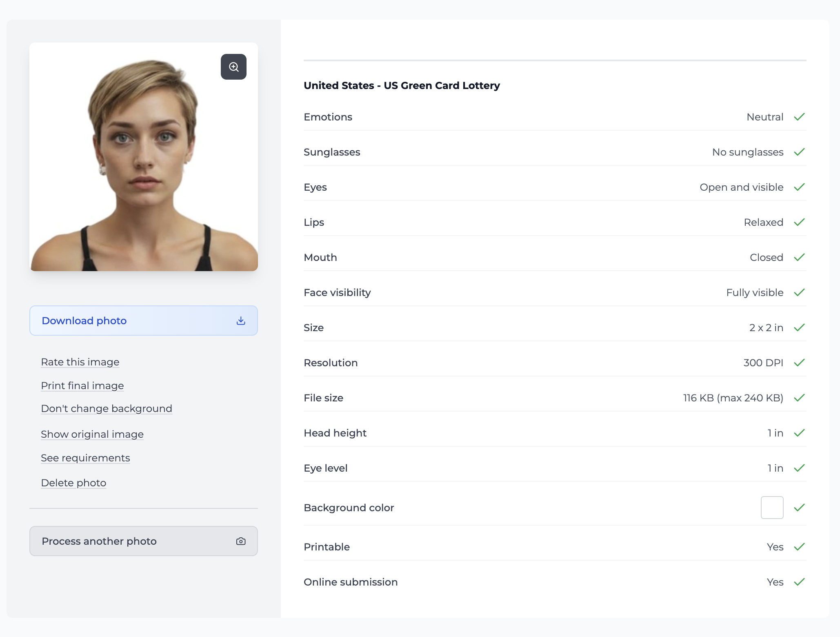
Task: Click the camera icon on Process button
Action: click(241, 541)
